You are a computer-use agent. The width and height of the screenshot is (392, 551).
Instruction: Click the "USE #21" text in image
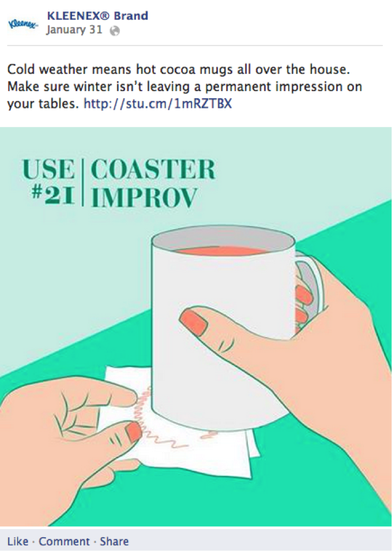pos(48,183)
